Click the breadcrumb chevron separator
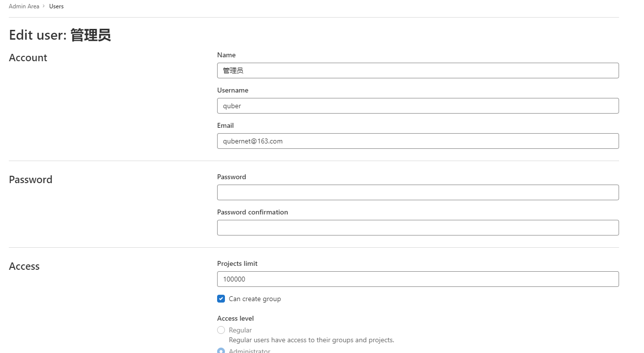This screenshot has width=644, height=353. point(44,6)
